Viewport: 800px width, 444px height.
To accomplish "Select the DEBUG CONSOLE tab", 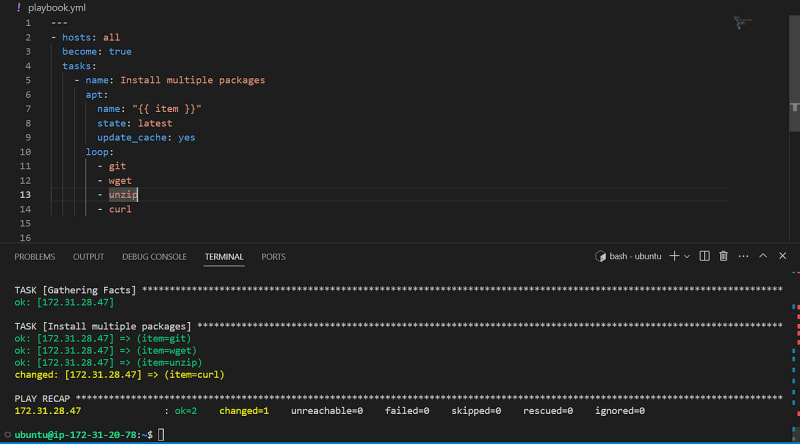I will (154, 257).
